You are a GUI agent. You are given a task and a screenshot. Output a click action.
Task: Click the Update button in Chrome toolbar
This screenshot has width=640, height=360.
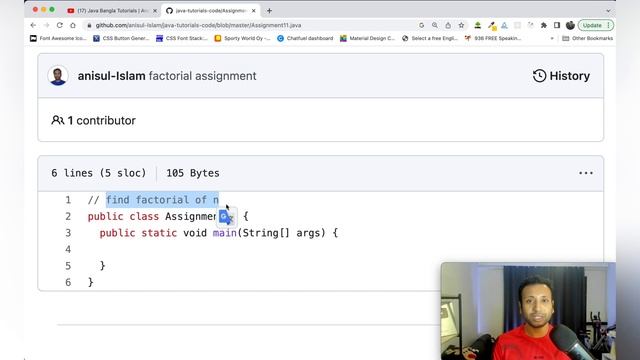click(596, 25)
